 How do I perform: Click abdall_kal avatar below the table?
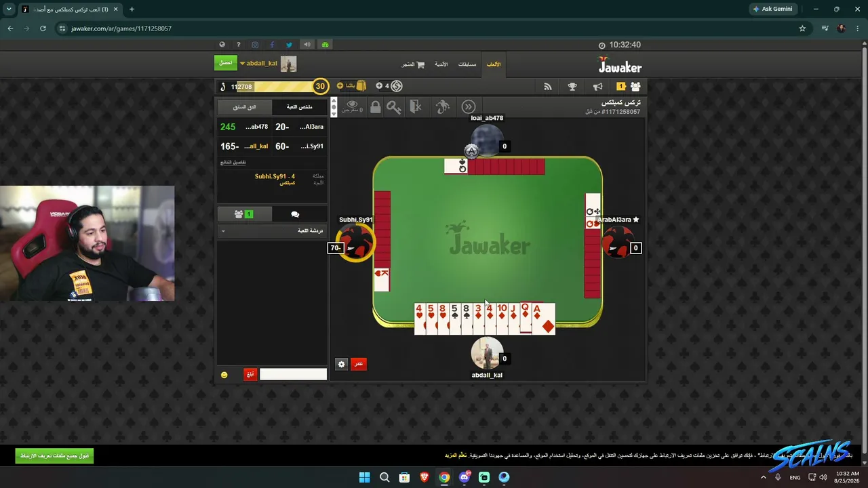point(486,353)
